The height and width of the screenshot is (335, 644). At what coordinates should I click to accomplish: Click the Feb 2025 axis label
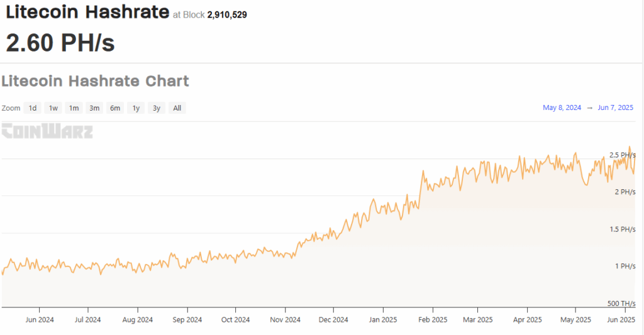(432, 320)
